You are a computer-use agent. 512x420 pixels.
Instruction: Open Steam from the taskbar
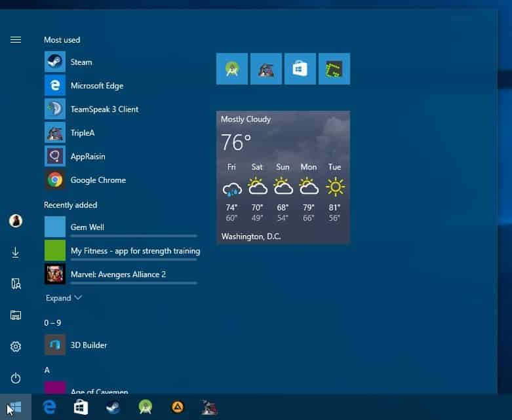(113, 407)
